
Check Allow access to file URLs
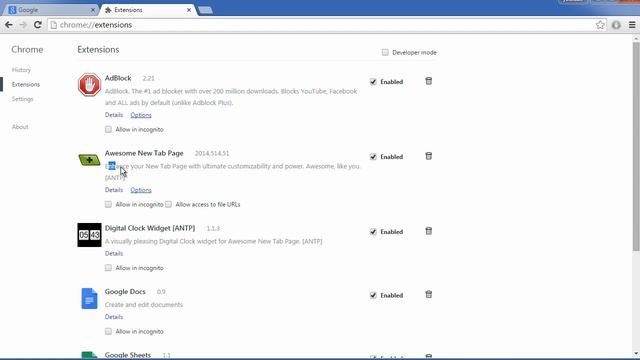(169, 204)
